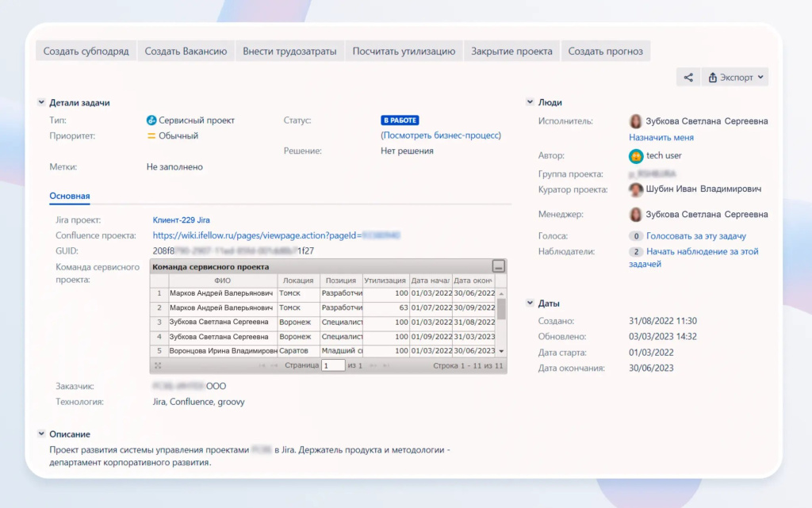Click the Сервисный проект type icon
The width and height of the screenshot is (812, 508).
pos(151,120)
